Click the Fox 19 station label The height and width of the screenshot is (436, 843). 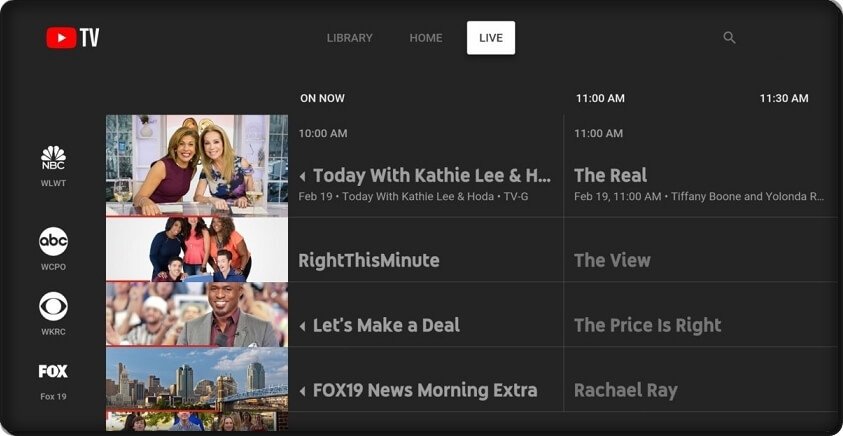click(x=53, y=397)
